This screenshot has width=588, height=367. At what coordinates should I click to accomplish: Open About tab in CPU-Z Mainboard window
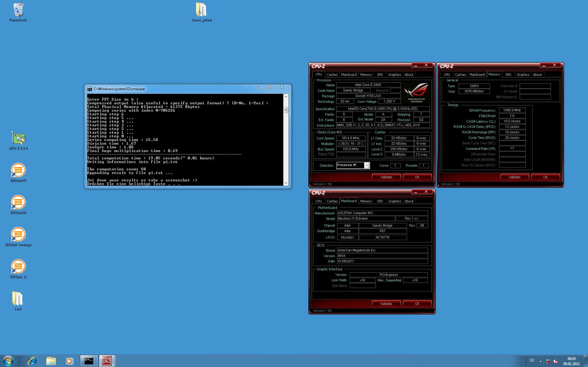[409, 201]
